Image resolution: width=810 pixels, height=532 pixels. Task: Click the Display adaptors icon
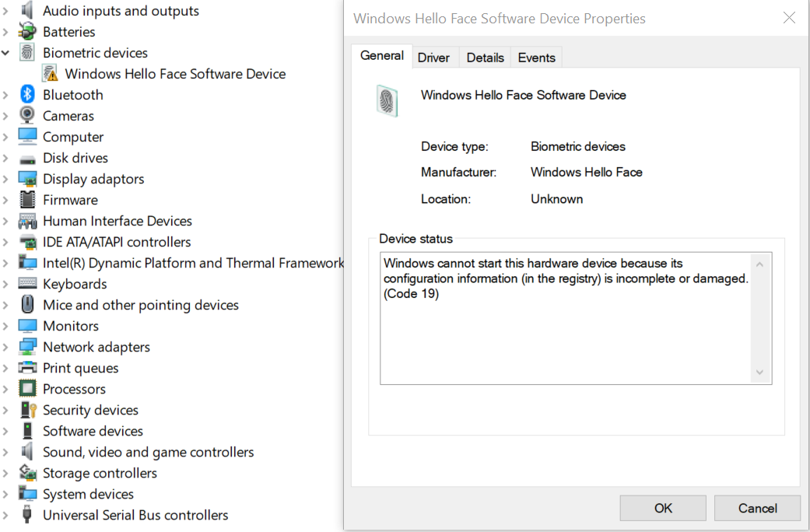tap(27, 179)
